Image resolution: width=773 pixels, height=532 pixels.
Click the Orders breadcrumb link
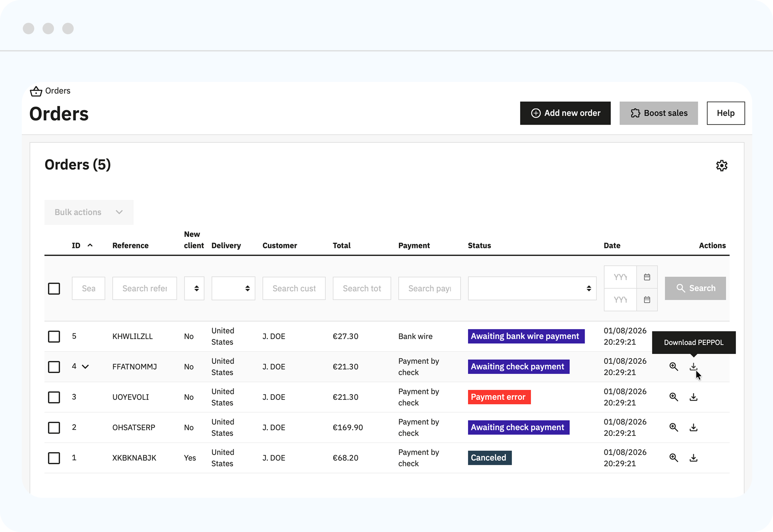58,91
